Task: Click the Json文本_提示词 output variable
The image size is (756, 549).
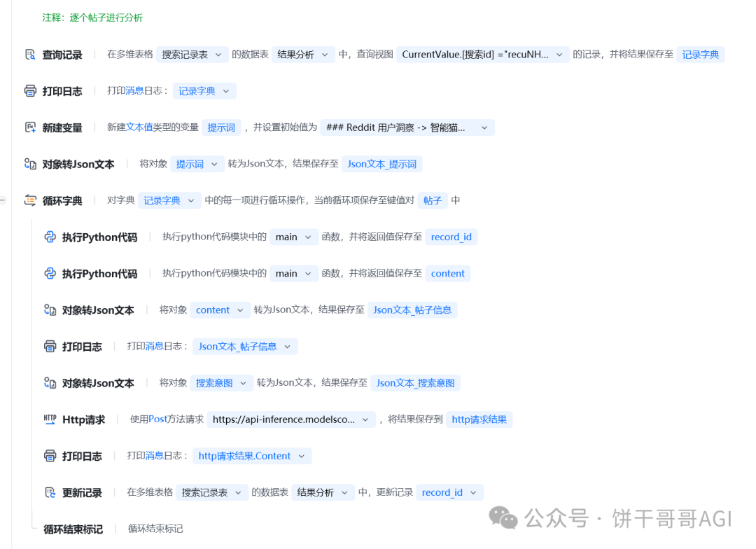Action: point(382,164)
